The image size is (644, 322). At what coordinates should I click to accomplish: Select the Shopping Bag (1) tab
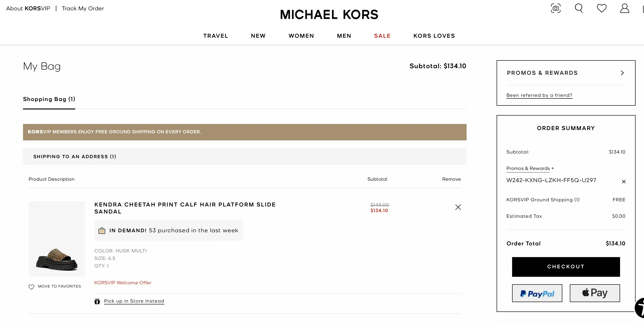tap(49, 99)
